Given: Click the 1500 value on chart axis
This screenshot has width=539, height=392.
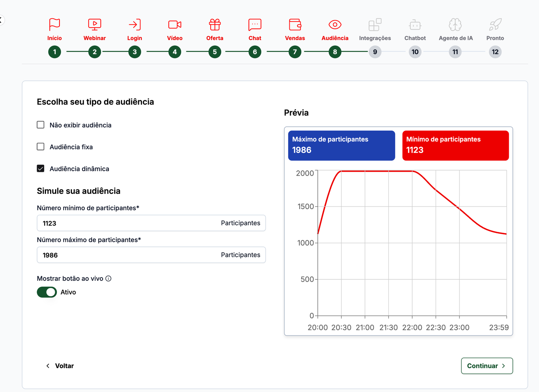Looking at the screenshot, I should pyautogui.click(x=306, y=206).
